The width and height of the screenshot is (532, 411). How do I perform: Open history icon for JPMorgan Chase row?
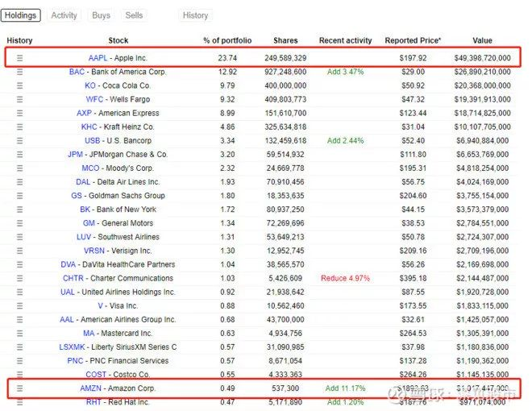point(19,154)
